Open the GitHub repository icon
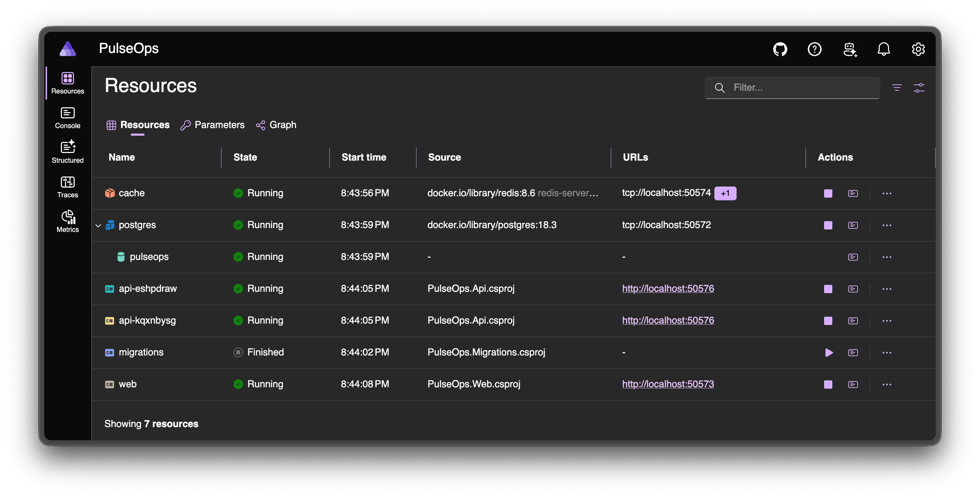The height and width of the screenshot is (497, 980). (x=780, y=49)
